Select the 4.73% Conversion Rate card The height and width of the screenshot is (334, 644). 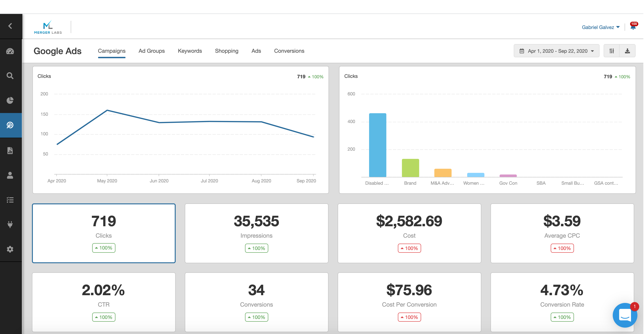(562, 302)
